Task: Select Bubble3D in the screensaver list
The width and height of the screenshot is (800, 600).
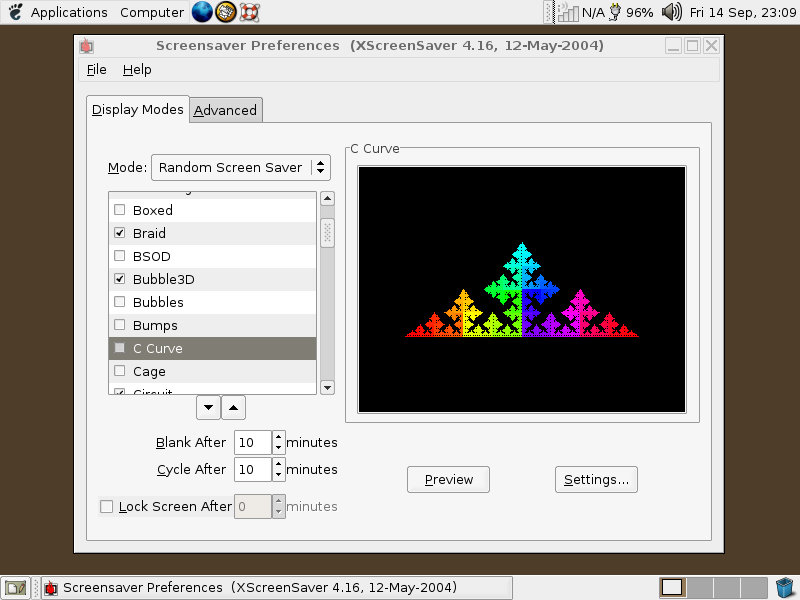Action: click(213, 279)
